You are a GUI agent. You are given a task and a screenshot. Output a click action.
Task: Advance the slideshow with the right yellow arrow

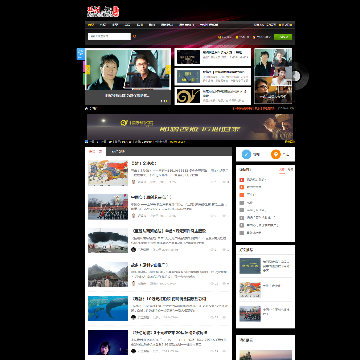click(x=168, y=70)
